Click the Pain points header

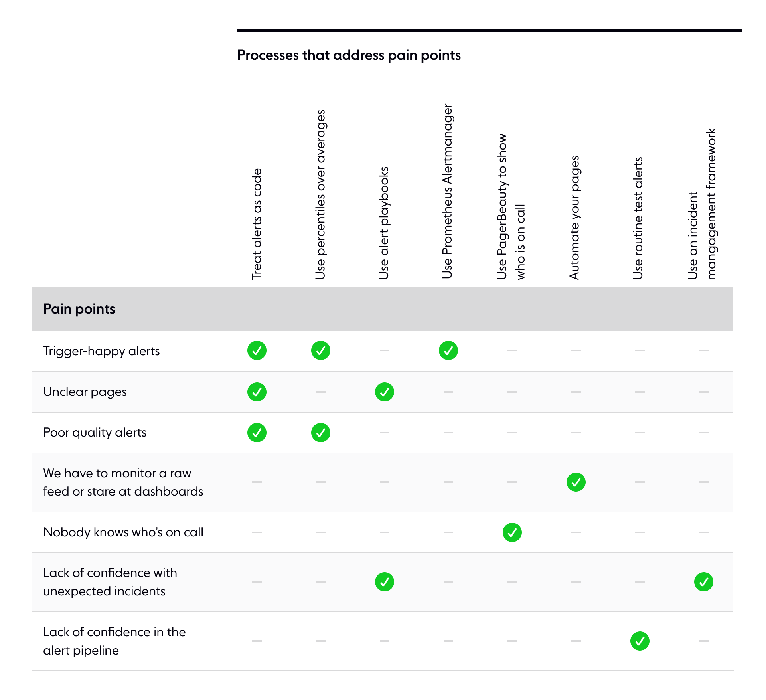[79, 309]
